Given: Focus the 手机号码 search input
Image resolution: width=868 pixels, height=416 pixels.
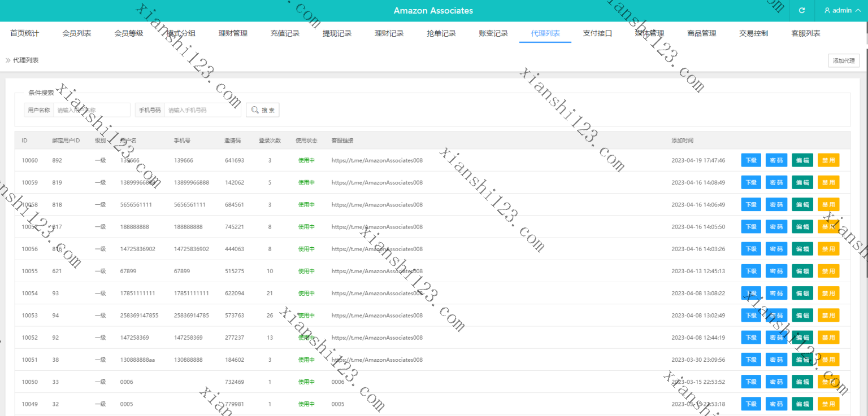Looking at the screenshot, I should click(x=202, y=110).
